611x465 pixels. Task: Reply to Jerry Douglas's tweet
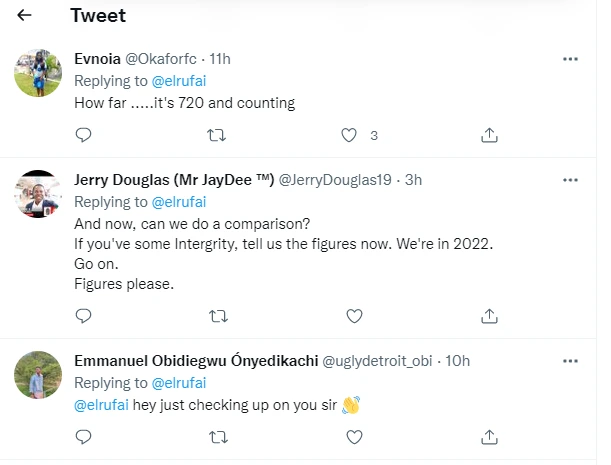click(84, 316)
